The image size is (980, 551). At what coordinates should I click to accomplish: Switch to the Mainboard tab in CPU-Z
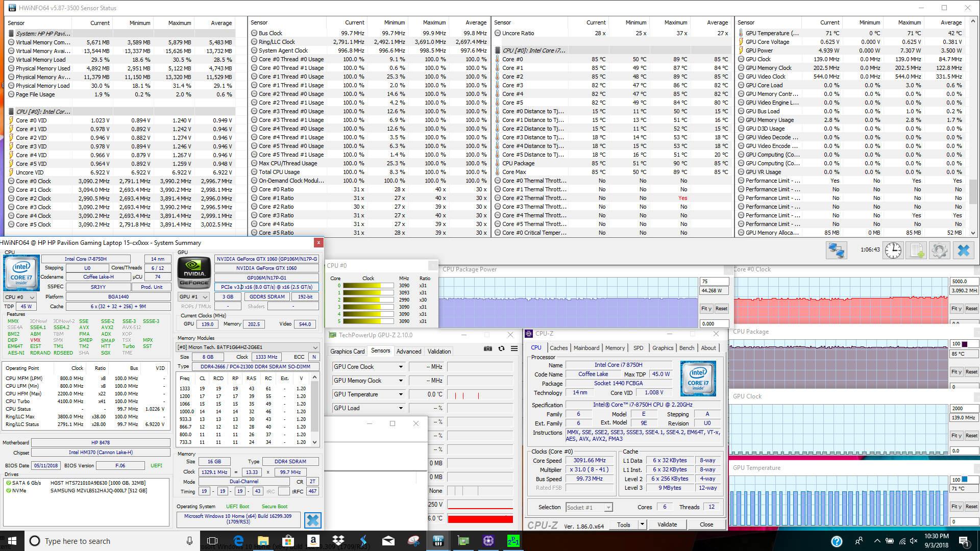click(x=586, y=348)
